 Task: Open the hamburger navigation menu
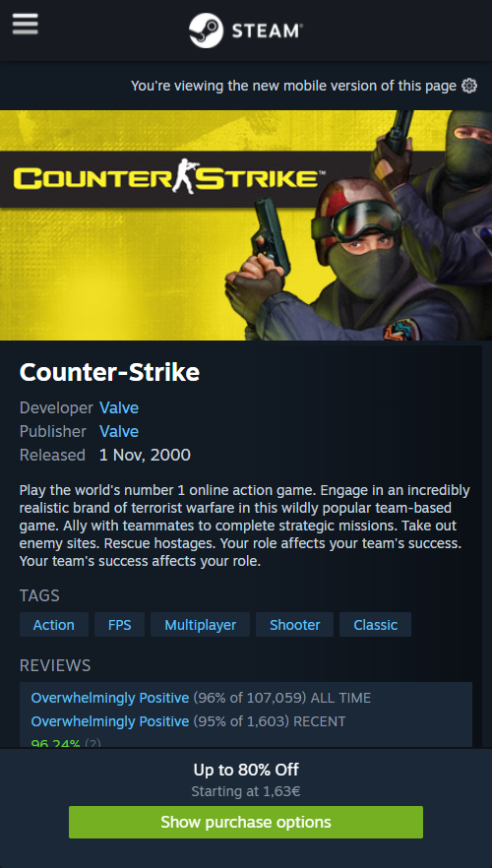click(x=25, y=24)
